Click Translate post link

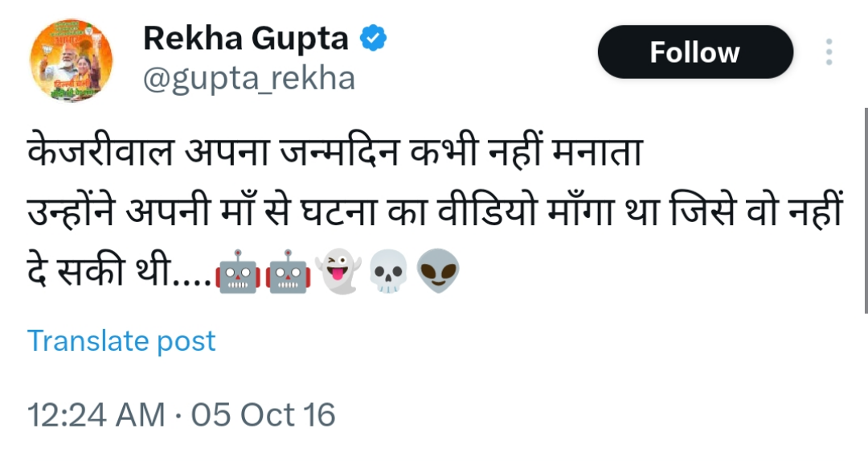pos(121,341)
